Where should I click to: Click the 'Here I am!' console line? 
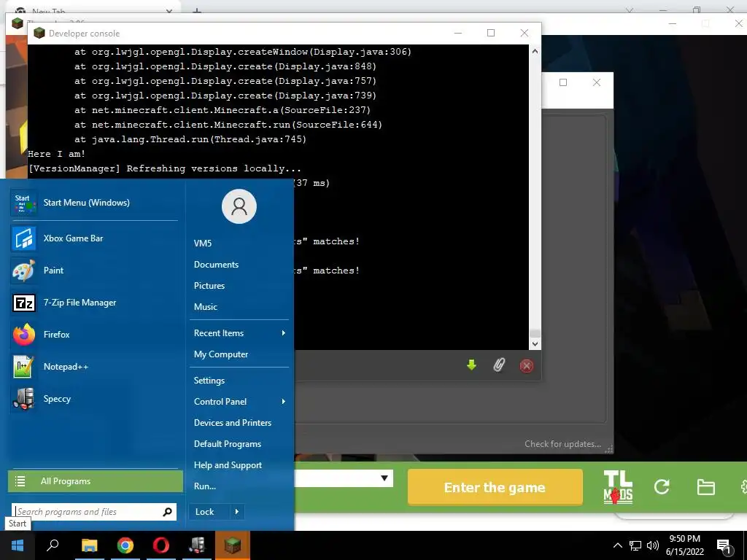(57, 154)
